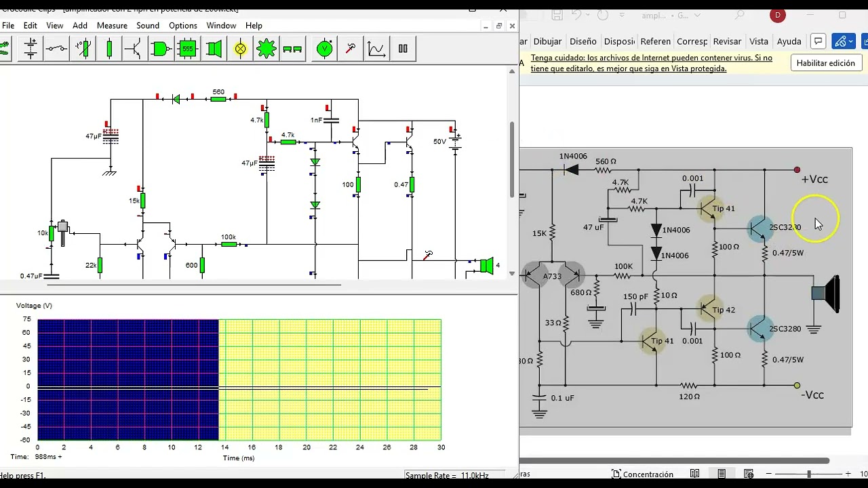This screenshot has width=868, height=488.
Task: Click Habilitar edición button in Word
Action: click(x=826, y=63)
